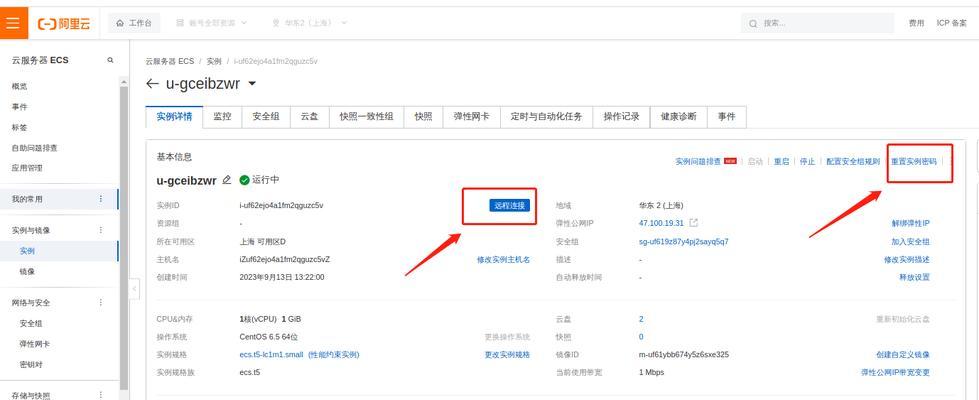Screen dimensions: 979x400
Task: Switch to the 云盘 tab
Action: click(310, 117)
